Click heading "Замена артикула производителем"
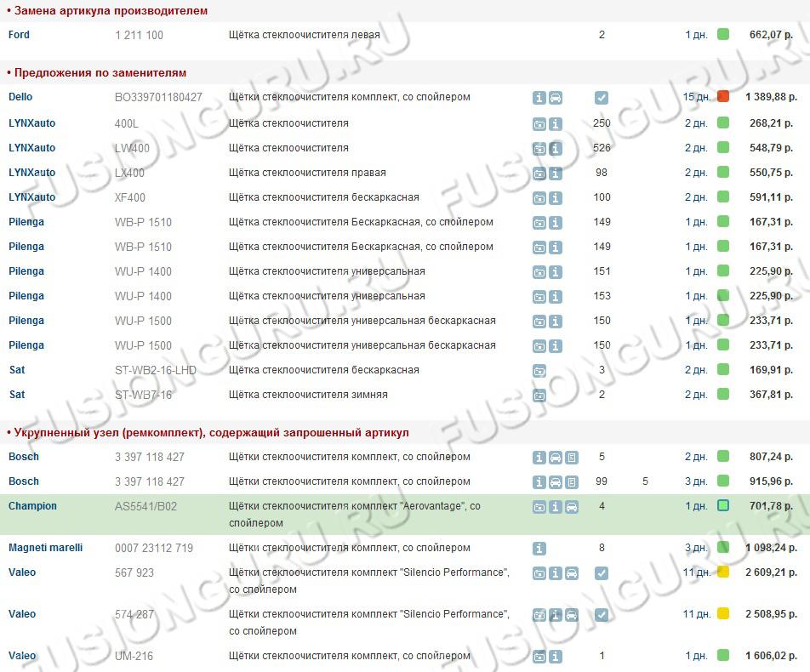Image resolution: width=810 pixels, height=672 pixels. tap(111, 10)
